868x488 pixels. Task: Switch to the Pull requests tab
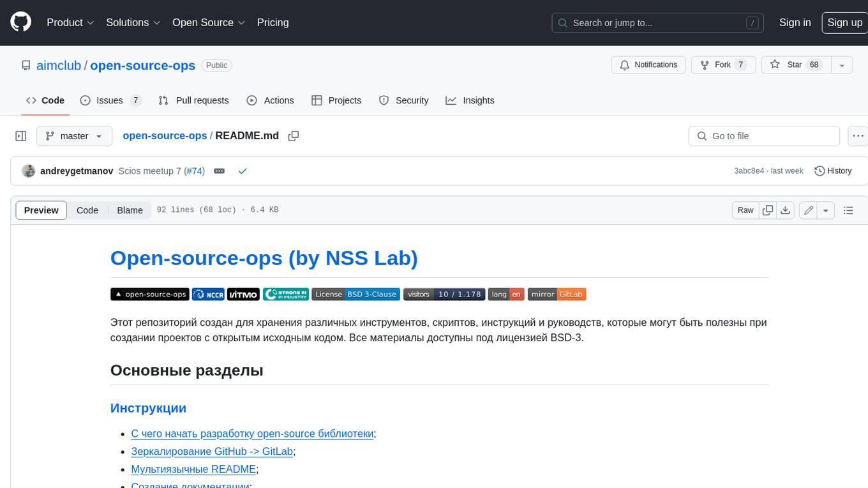coord(193,100)
